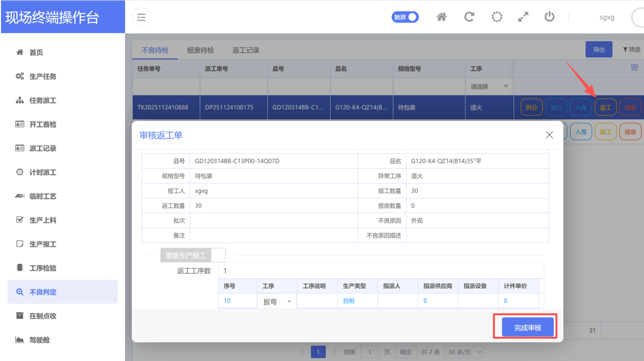This screenshot has height=361, width=644.
Task: Close the 审核返工单 dialog
Action: click(549, 135)
